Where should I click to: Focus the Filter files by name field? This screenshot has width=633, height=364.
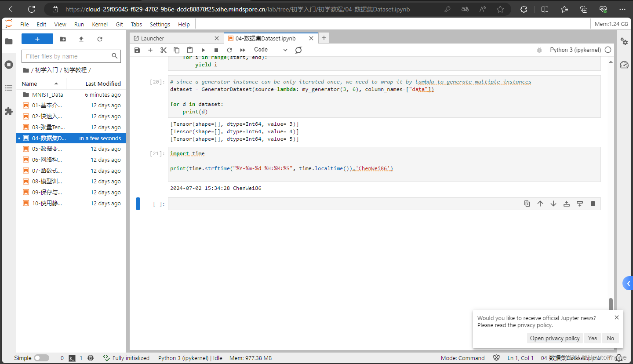pyautogui.click(x=71, y=56)
